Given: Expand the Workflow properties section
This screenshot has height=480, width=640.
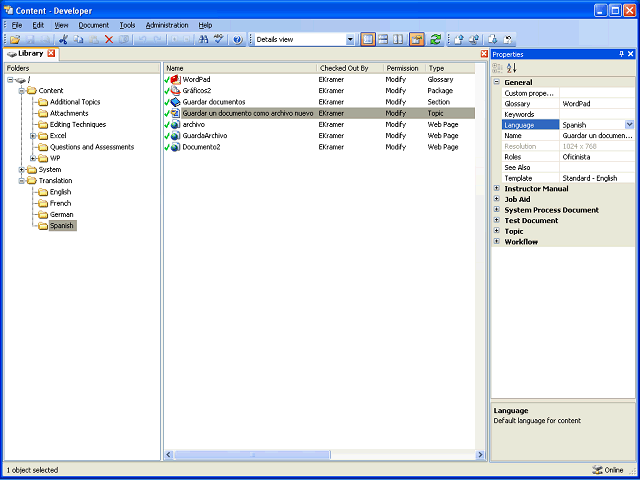Looking at the screenshot, I should coord(497,241).
